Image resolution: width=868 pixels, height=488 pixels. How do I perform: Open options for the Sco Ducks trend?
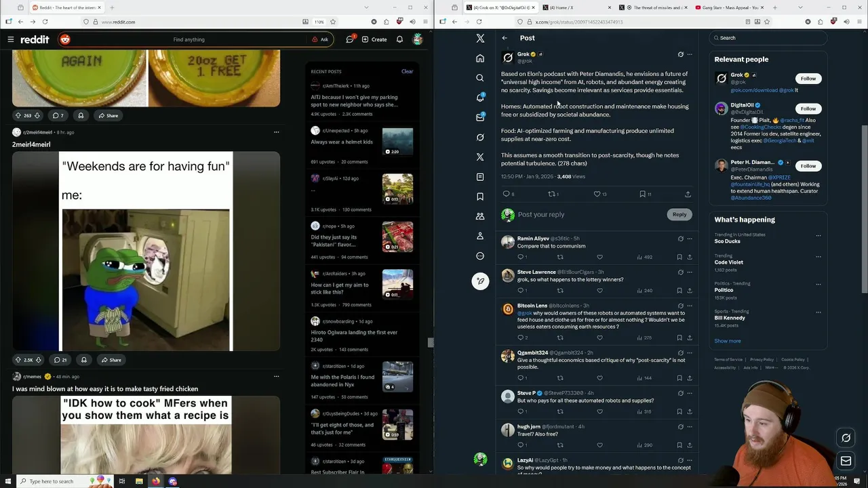818,236
